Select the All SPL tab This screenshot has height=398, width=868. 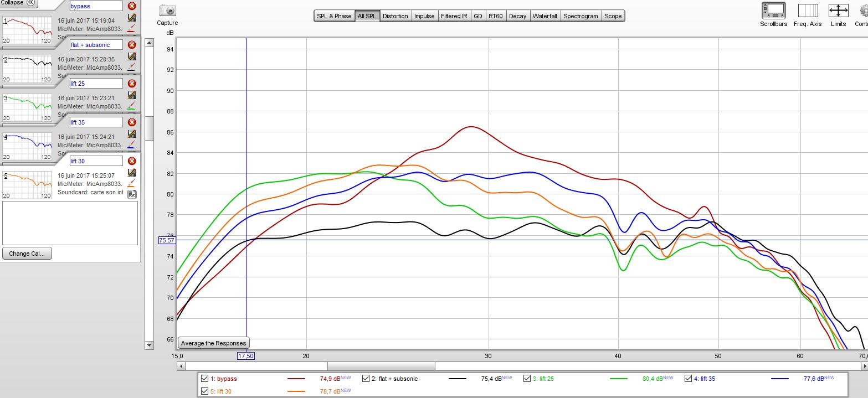pos(367,16)
